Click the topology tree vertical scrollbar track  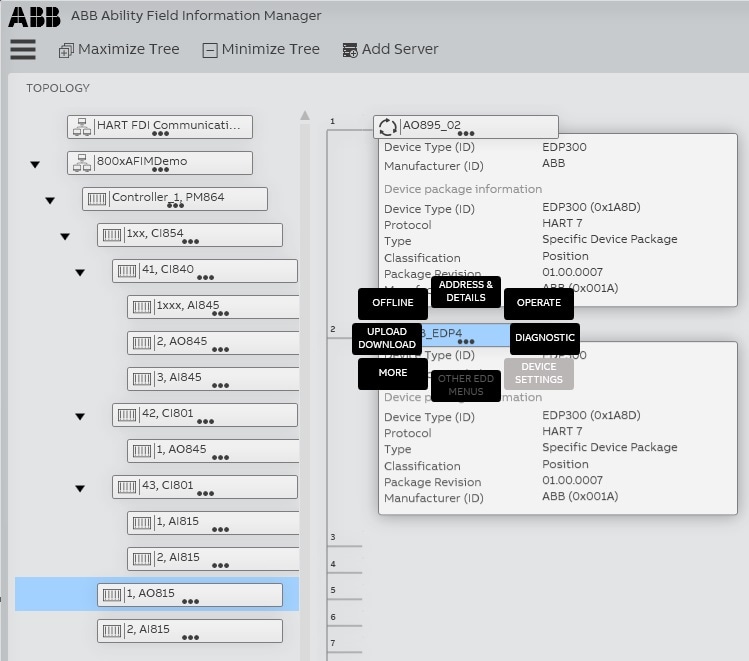pos(305,392)
